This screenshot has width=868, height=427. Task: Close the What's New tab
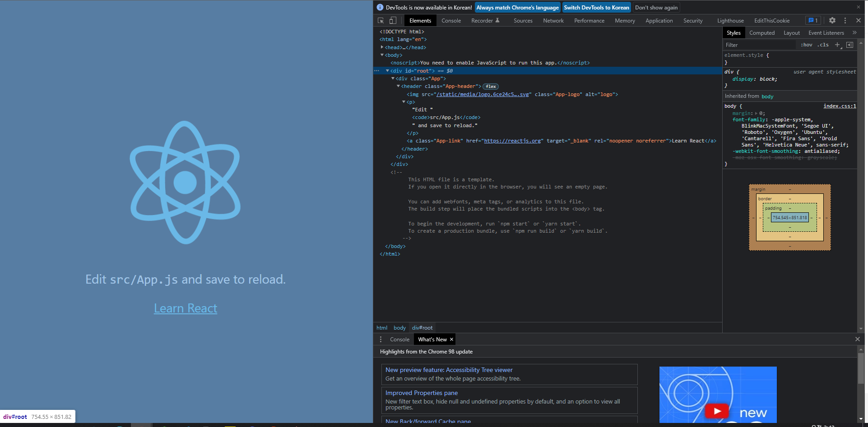(451, 340)
